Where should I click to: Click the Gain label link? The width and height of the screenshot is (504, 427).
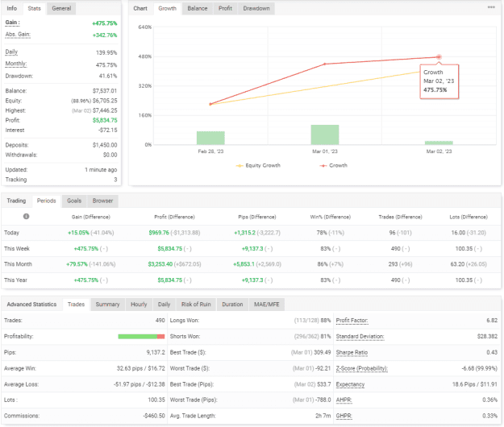click(x=13, y=23)
